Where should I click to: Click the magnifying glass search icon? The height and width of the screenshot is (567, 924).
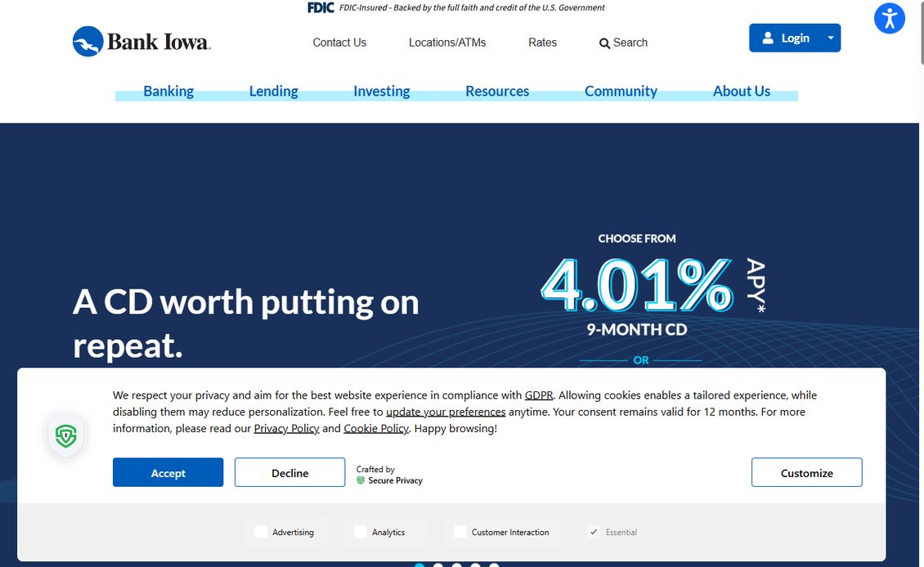coord(604,43)
